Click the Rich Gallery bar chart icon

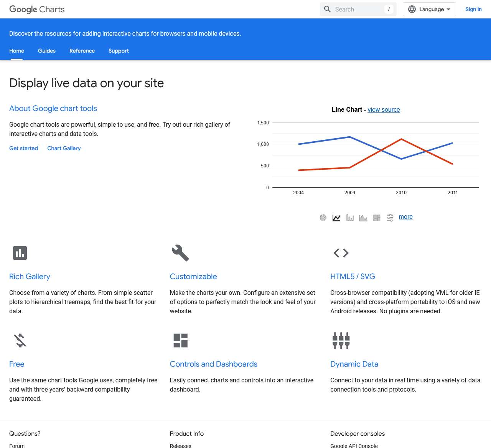20,253
